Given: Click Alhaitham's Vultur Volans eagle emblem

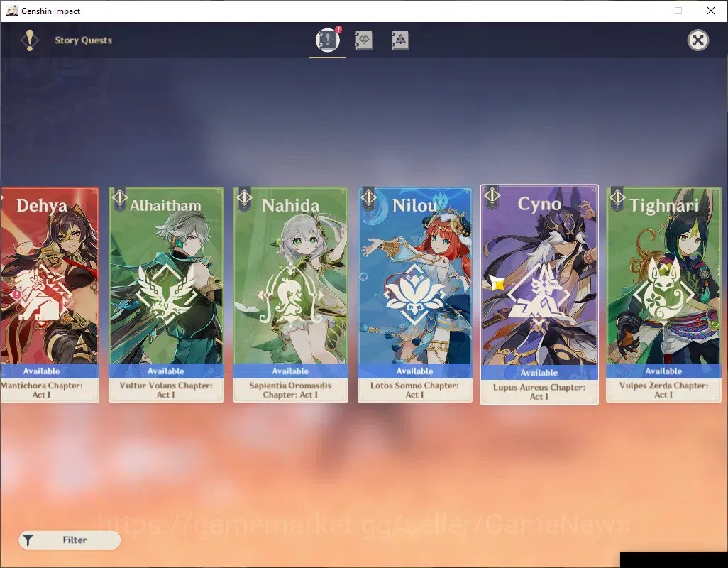Looking at the screenshot, I should 166,294.
